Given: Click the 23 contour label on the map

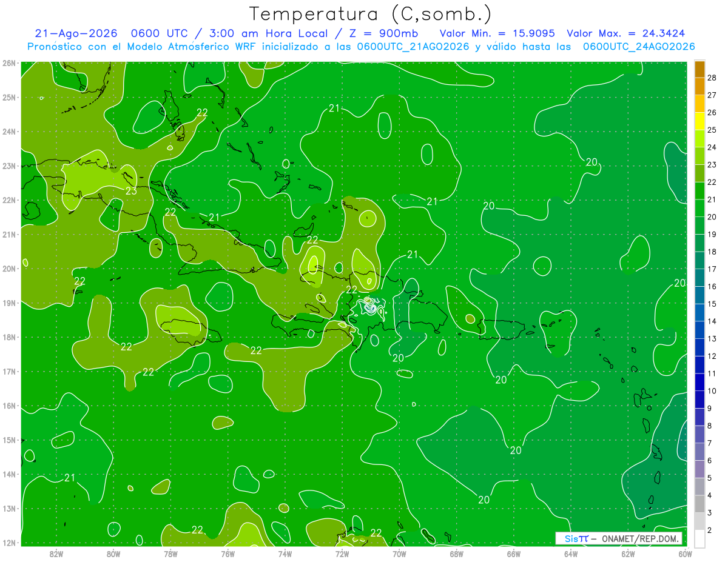Looking at the screenshot, I should coord(131,191).
